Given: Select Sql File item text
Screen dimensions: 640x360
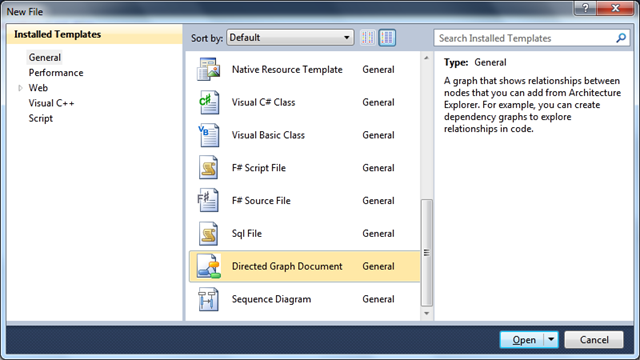Looking at the screenshot, I should [x=247, y=234].
